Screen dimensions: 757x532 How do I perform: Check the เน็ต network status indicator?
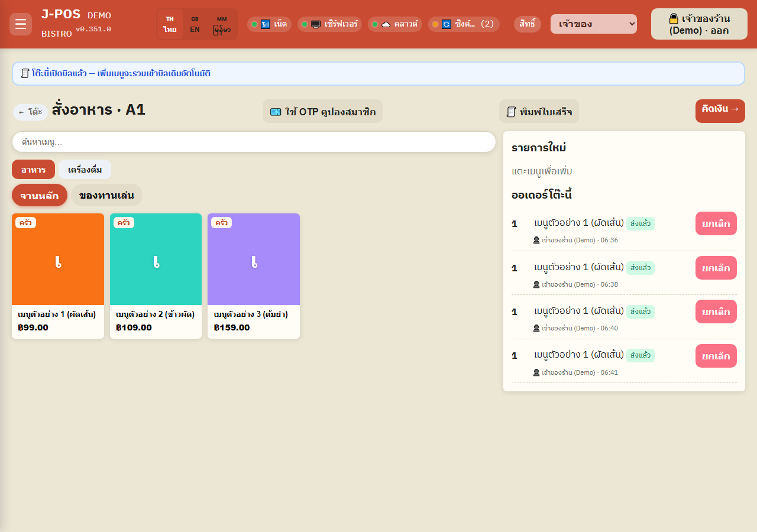coord(269,24)
